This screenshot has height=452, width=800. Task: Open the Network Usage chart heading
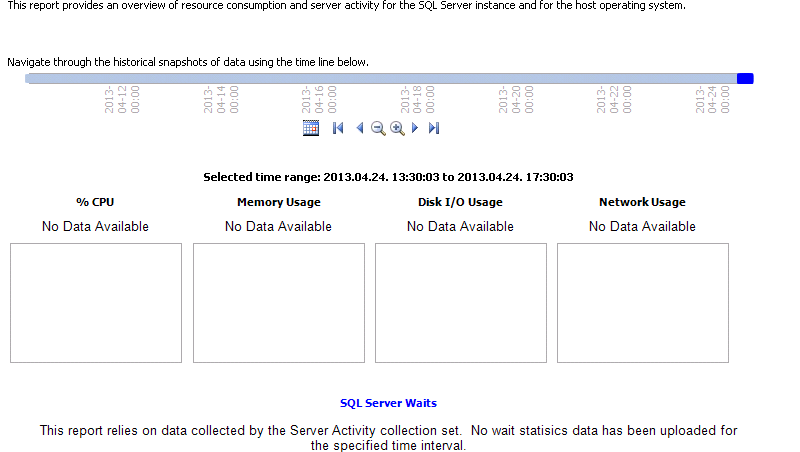pyautogui.click(x=642, y=202)
